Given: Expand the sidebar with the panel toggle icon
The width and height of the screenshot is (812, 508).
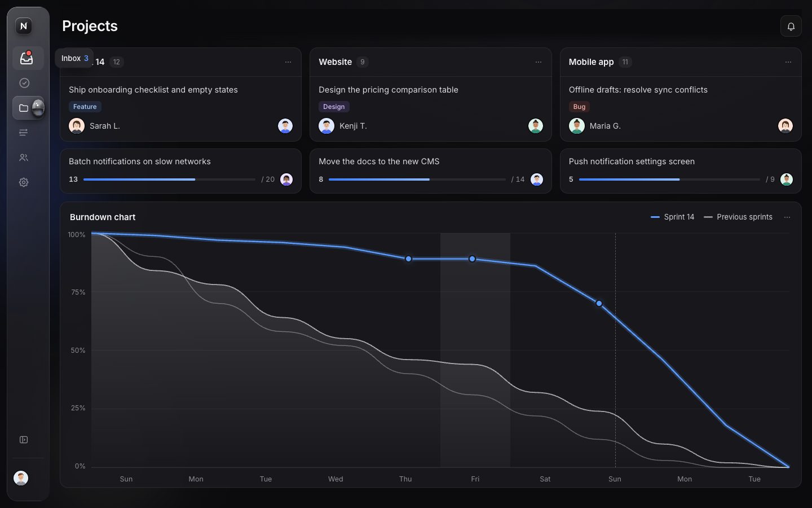Looking at the screenshot, I should [24, 440].
